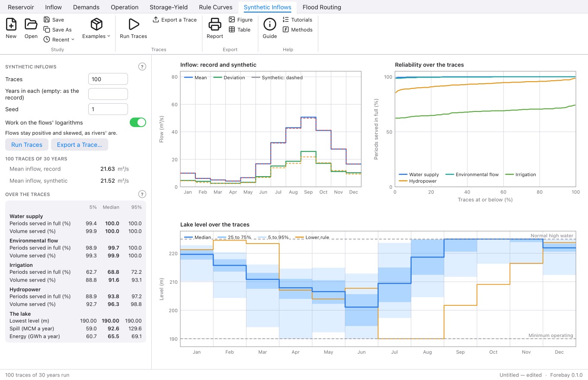The image size is (588, 380).
Task: Switch to the Flood Routing tab
Action: click(322, 7)
